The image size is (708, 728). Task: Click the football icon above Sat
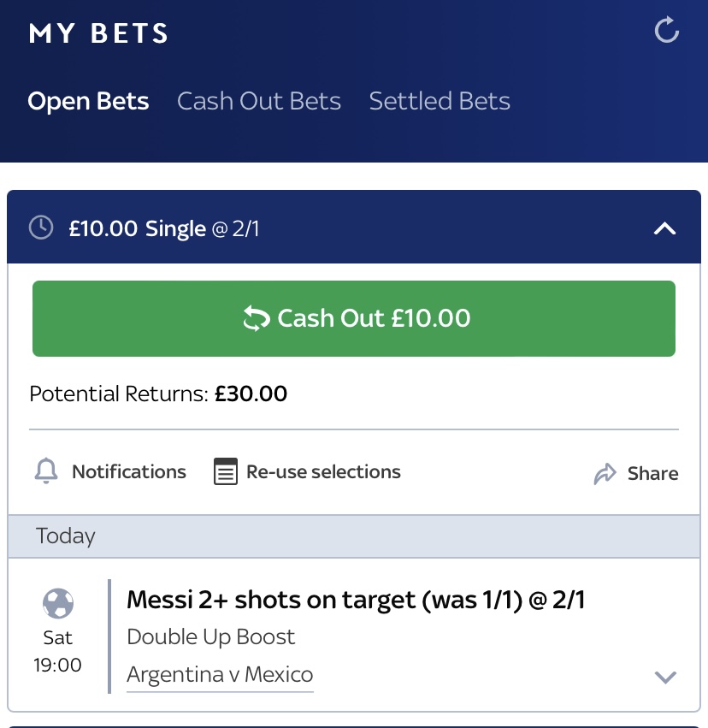pyautogui.click(x=58, y=604)
